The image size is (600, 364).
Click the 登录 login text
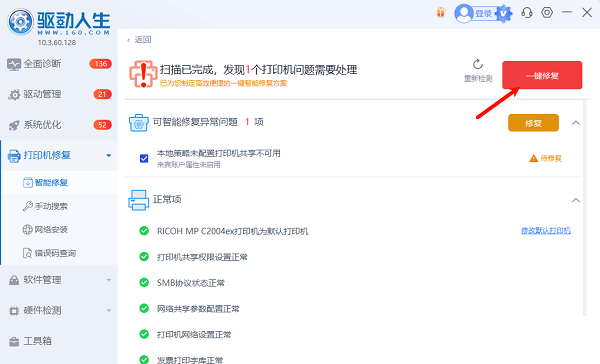(x=483, y=14)
